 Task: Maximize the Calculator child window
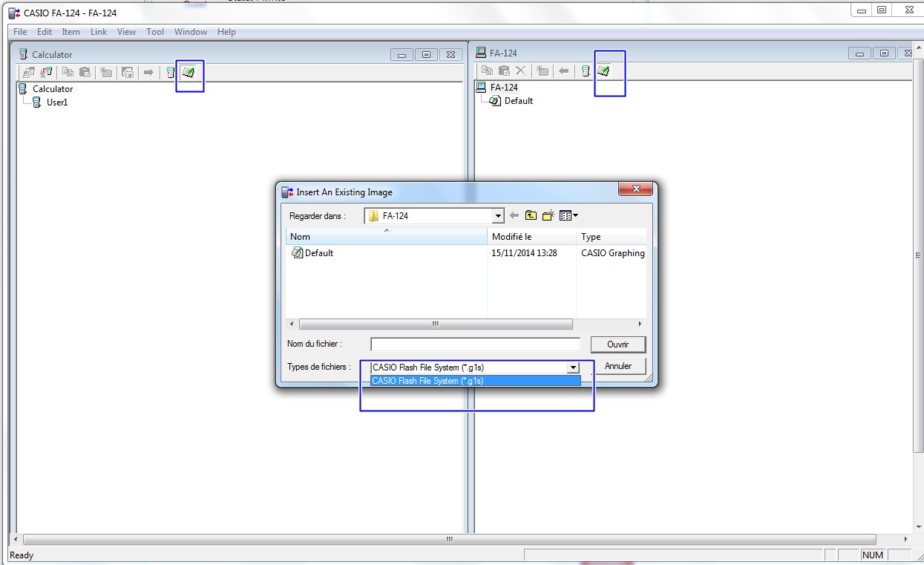tap(427, 54)
